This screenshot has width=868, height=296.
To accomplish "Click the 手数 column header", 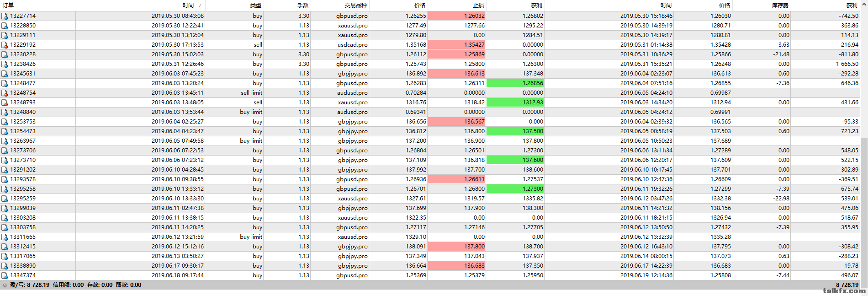I will pyautogui.click(x=303, y=5).
